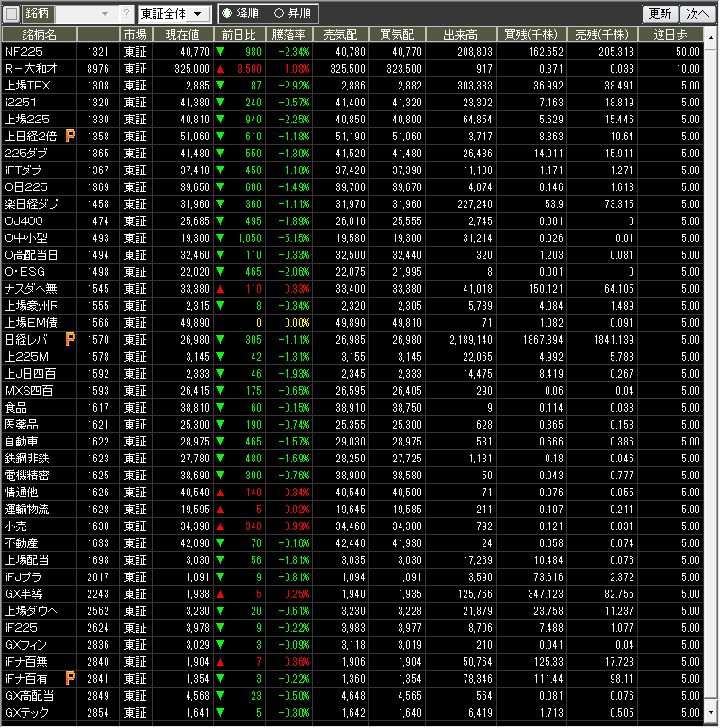This screenshot has height=728, width=720.
Task: Select the 上場ダウヘ stock name
Action: pos(31,611)
